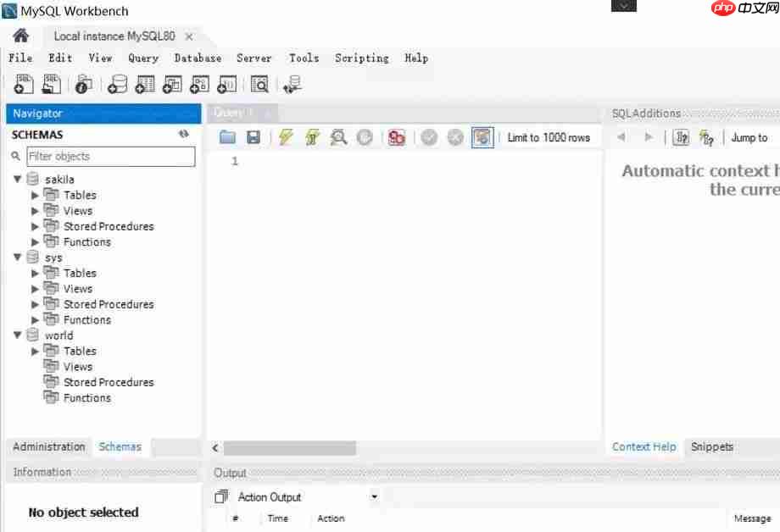The width and height of the screenshot is (780, 532).
Task: Toggle stop on error in query toolbar
Action: click(x=396, y=137)
